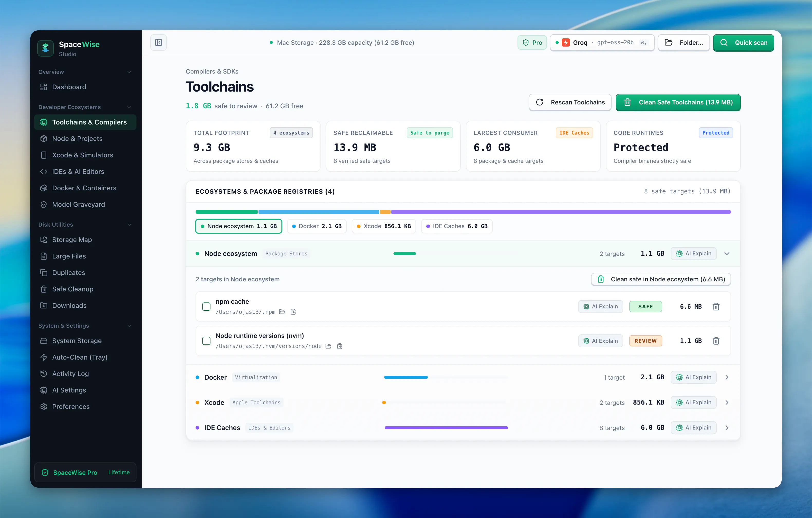The height and width of the screenshot is (518, 812).
Task: Select the Docker 2.1 GB filter chip
Action: pyautogui.click(x=317, y=226)
